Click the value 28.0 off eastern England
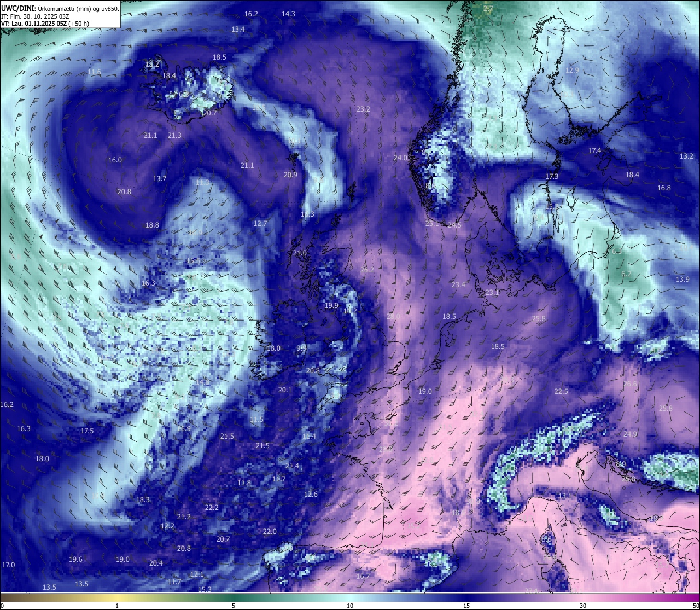This screenshot has height=610, width=700. coord(393,316)
